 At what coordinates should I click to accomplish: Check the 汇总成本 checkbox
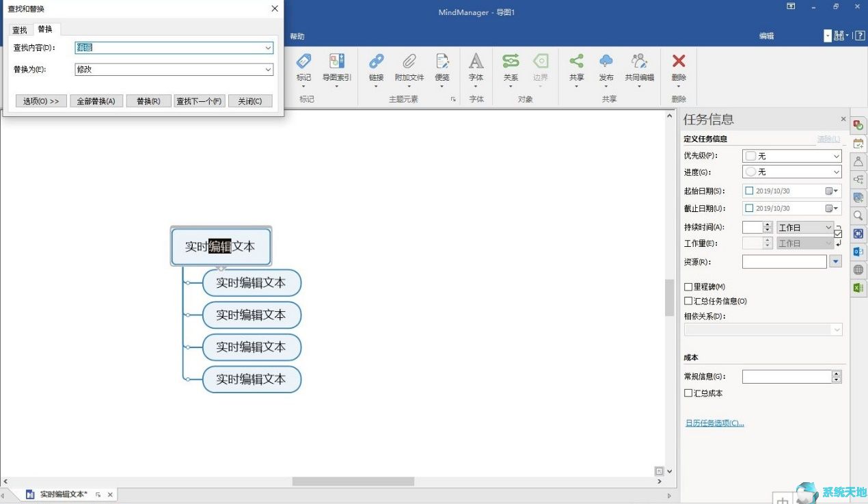688,393
